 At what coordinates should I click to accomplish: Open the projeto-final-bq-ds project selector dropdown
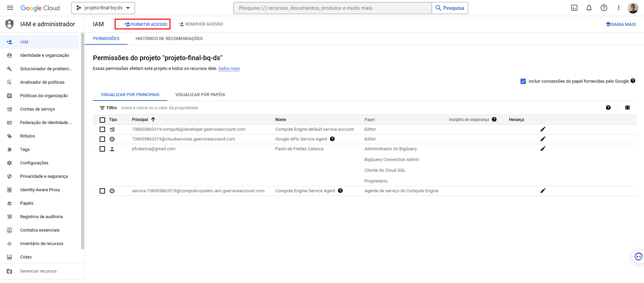point(103,8)
